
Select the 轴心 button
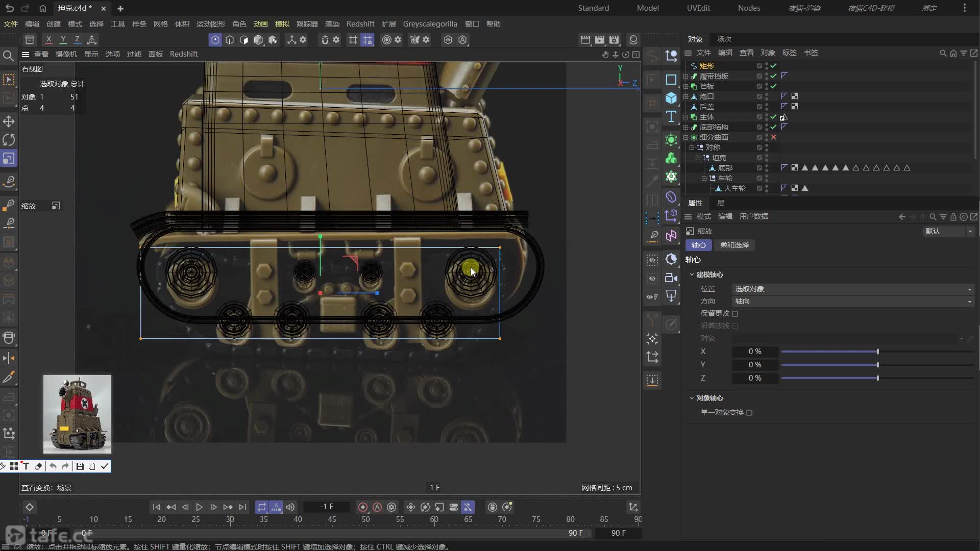tap(698, 245)
